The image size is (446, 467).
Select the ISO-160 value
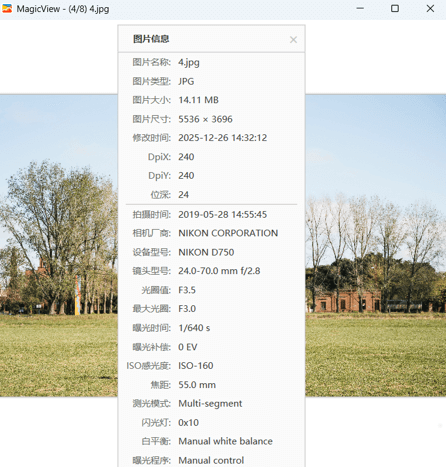(196, 366)
